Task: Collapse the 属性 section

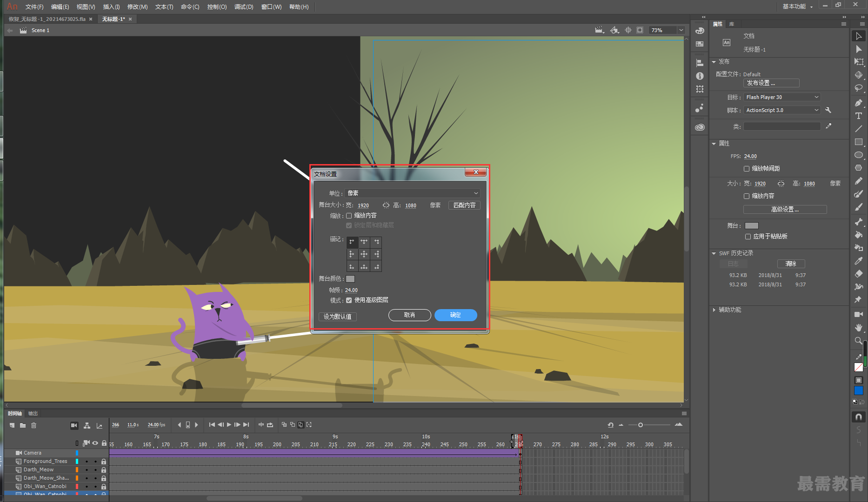Action: point(714,144)
